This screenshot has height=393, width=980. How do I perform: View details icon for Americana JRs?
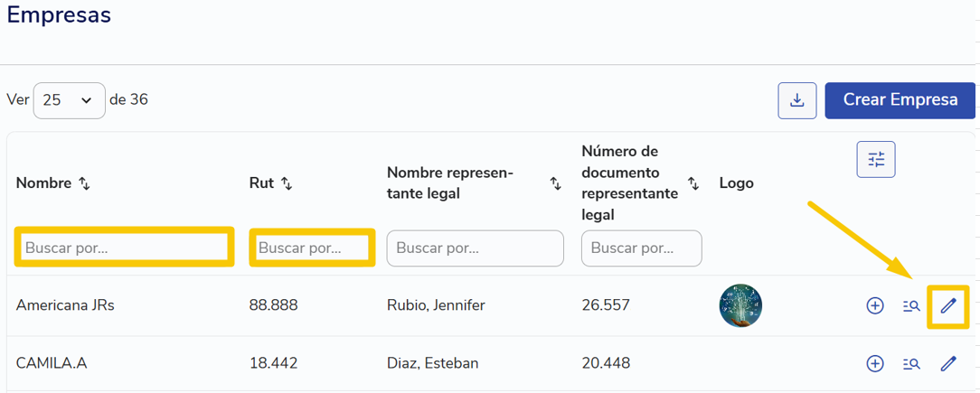pos(911,306)
